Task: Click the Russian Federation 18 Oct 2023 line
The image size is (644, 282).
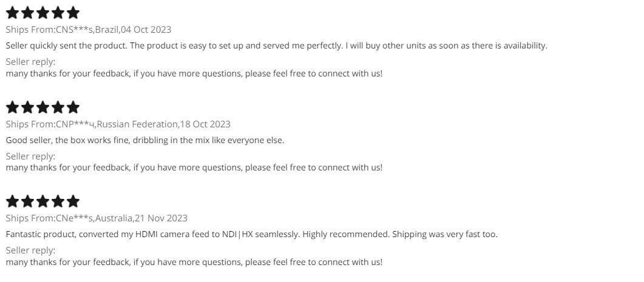Action: pyautogui.click(x=118, y=124)
